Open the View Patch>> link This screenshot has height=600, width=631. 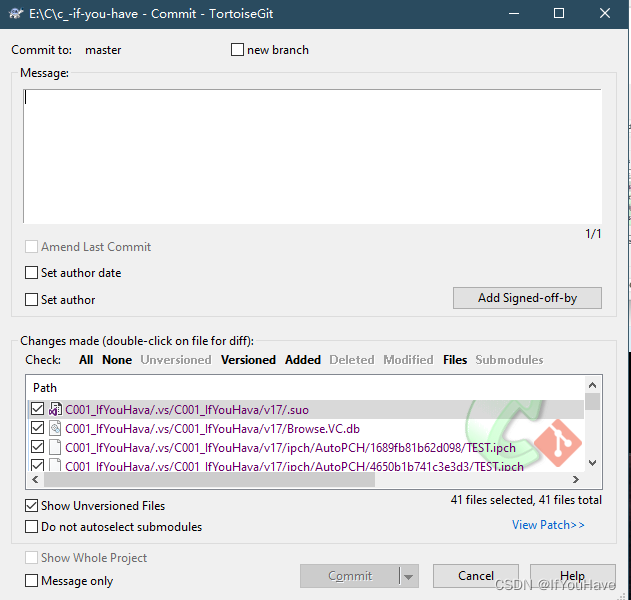(548, 525)
